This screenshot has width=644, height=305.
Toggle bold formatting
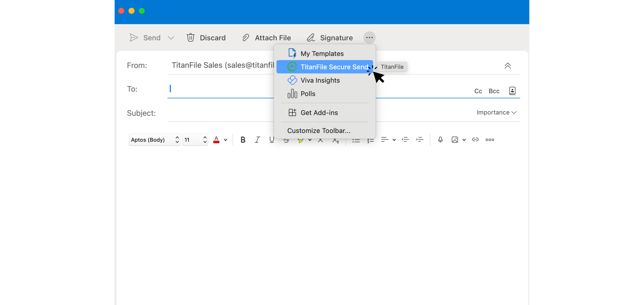[x=243, y=140]
